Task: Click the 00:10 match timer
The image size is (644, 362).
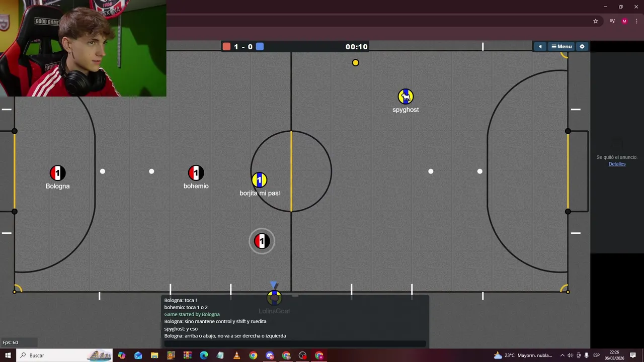Action: pos(356,47)
